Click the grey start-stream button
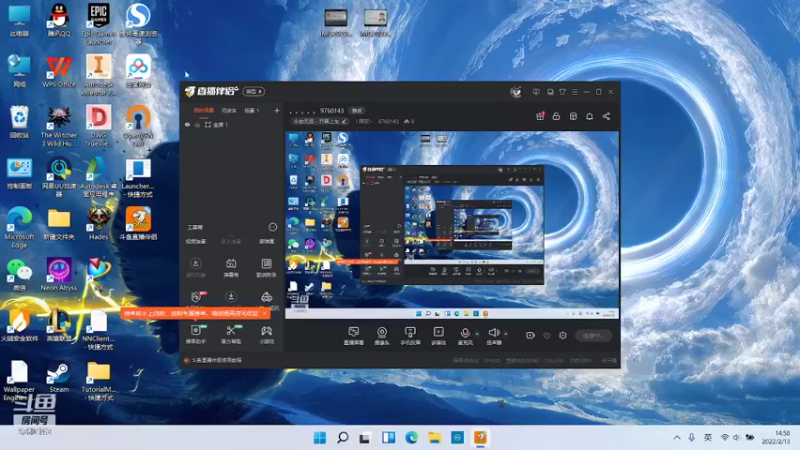 pyautogui.click(x=594, y=335)
